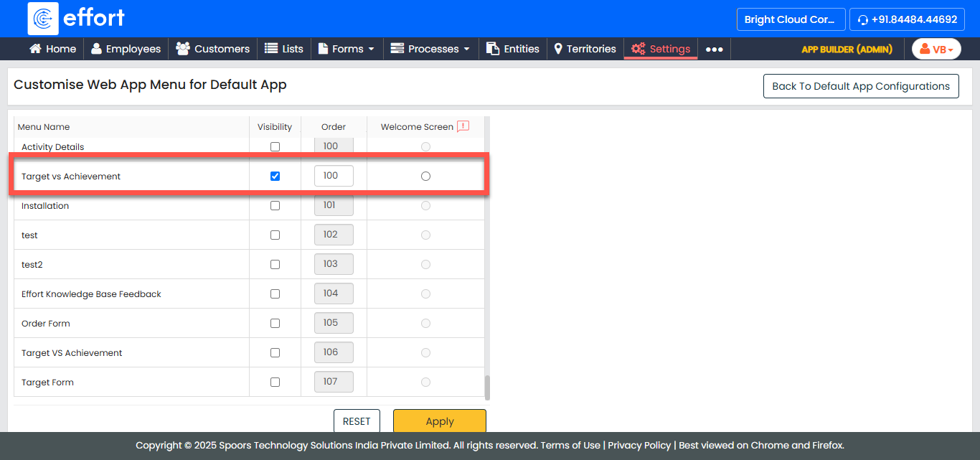980x460 pixels.
Task: Expand the Processes dropdown menu
Action: coord(430,49)
